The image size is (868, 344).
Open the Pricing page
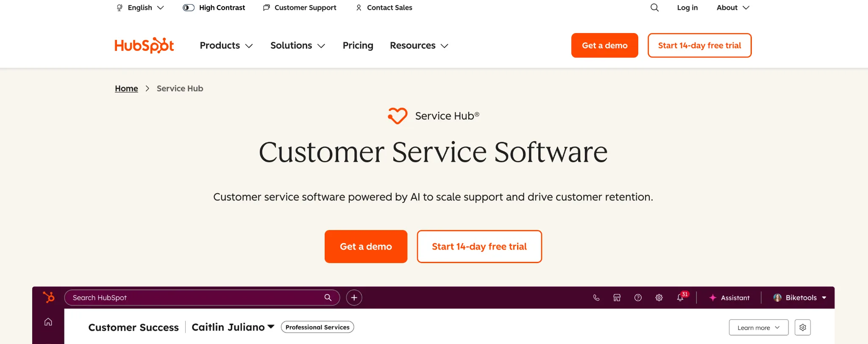[x=358, y=45]
